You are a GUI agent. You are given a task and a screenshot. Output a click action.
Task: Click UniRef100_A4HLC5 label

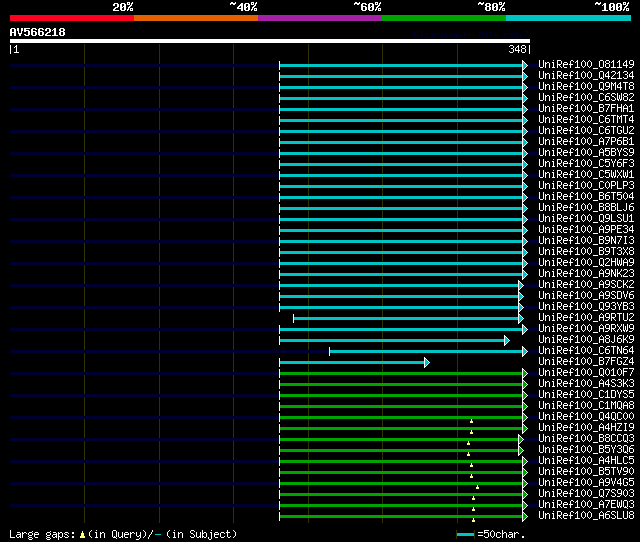tap(586, 461)
